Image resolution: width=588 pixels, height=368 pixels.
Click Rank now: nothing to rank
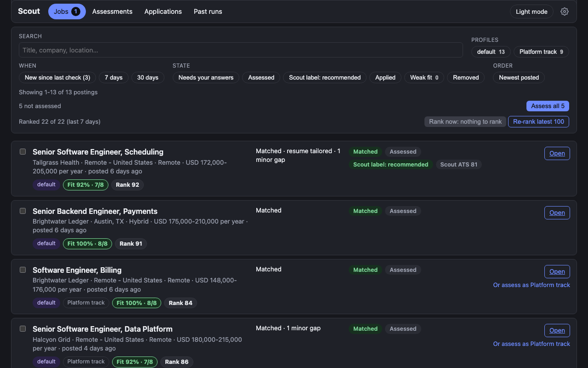465,121
